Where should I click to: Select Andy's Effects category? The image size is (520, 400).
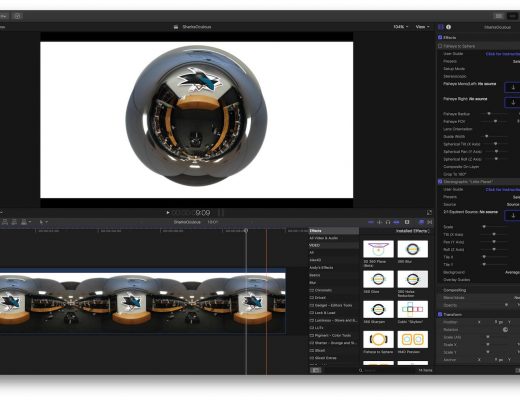click(x=321, y=268)
